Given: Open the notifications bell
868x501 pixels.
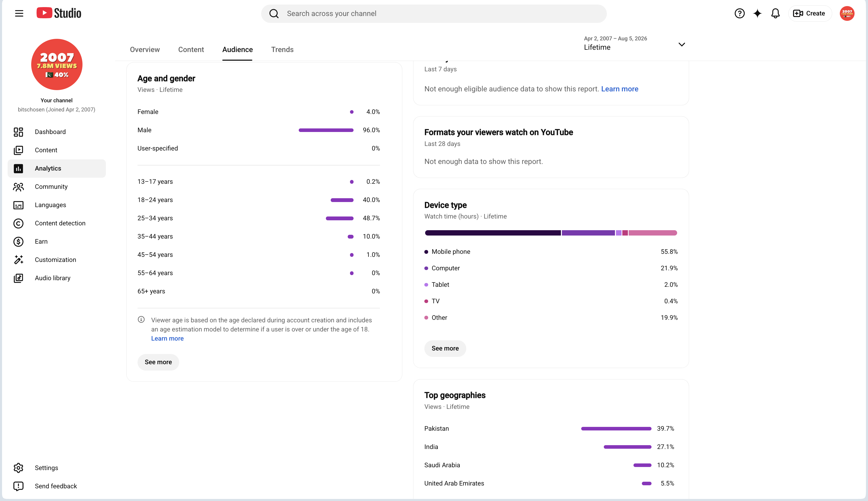Looking at the screenshot, I should 775,13.
